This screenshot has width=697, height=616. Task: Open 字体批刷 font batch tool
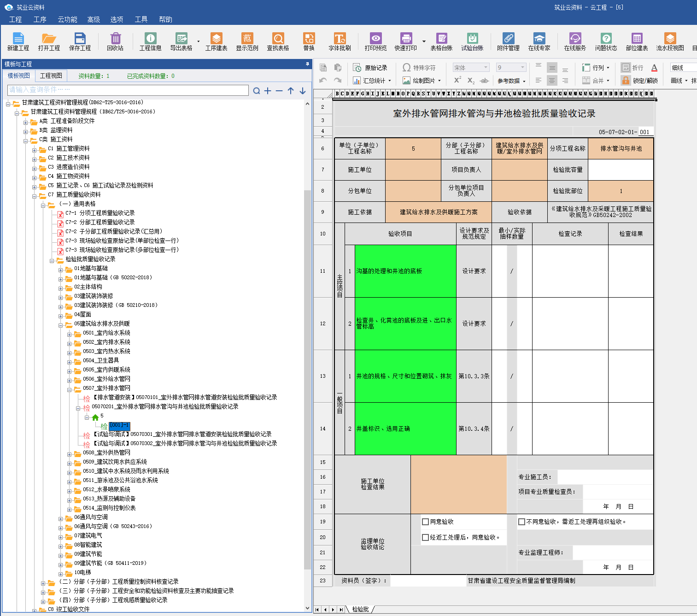[x=340, y=41]
